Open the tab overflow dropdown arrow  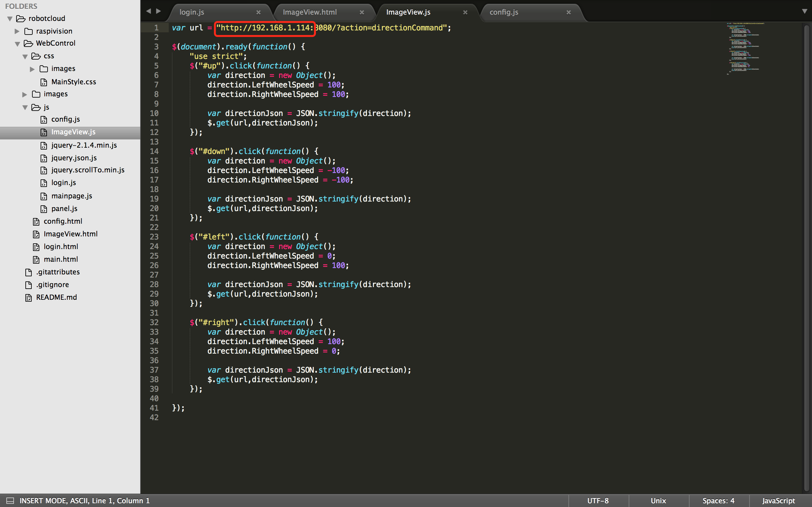click(804, 11)
